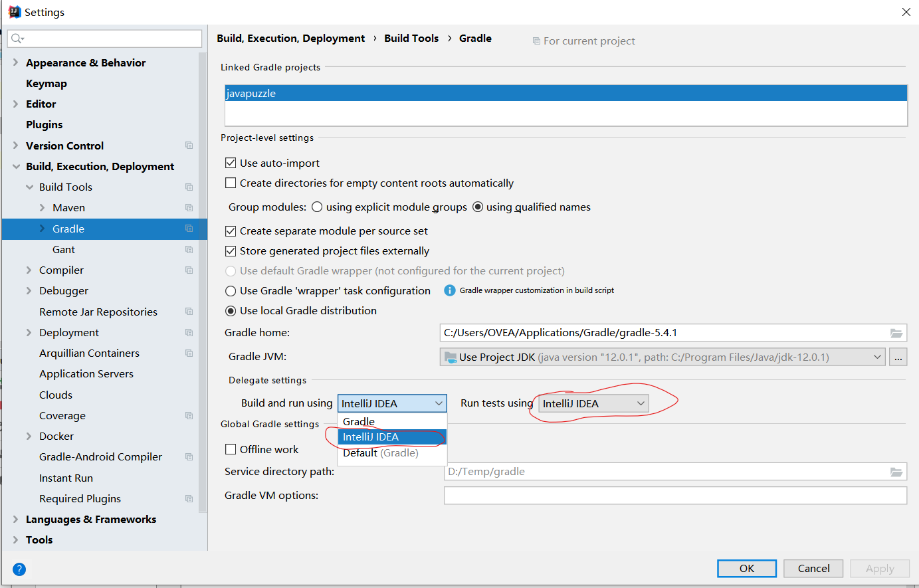The image size is (919, 588).
Task: Select javapuzzle linked Gradle project
Action: 566,93
